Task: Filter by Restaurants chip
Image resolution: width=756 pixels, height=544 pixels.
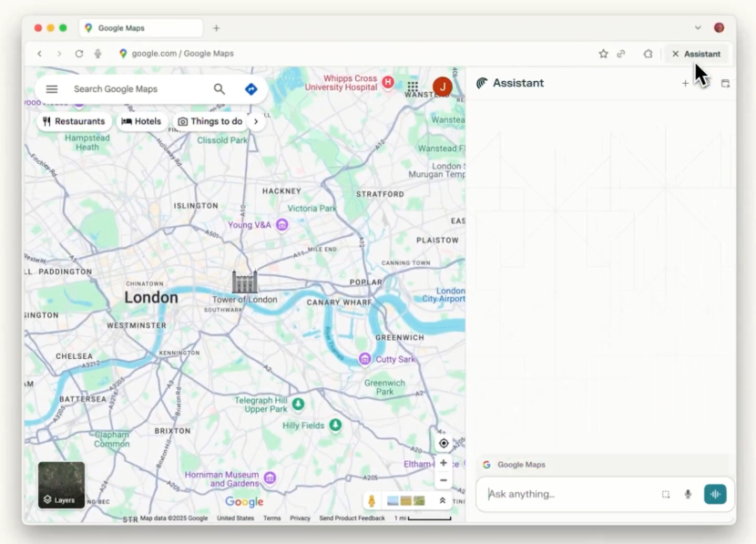Action: tap(74, 121)
